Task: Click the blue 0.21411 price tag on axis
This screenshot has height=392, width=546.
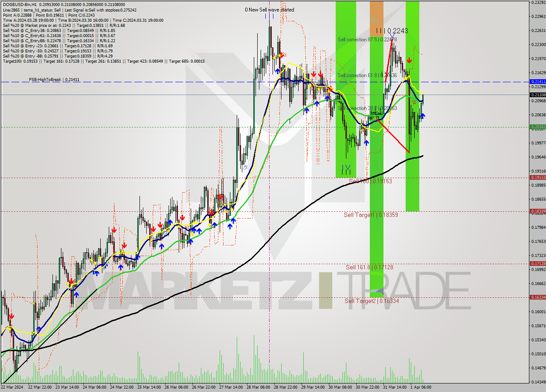Action: click(x=537, y=81)
